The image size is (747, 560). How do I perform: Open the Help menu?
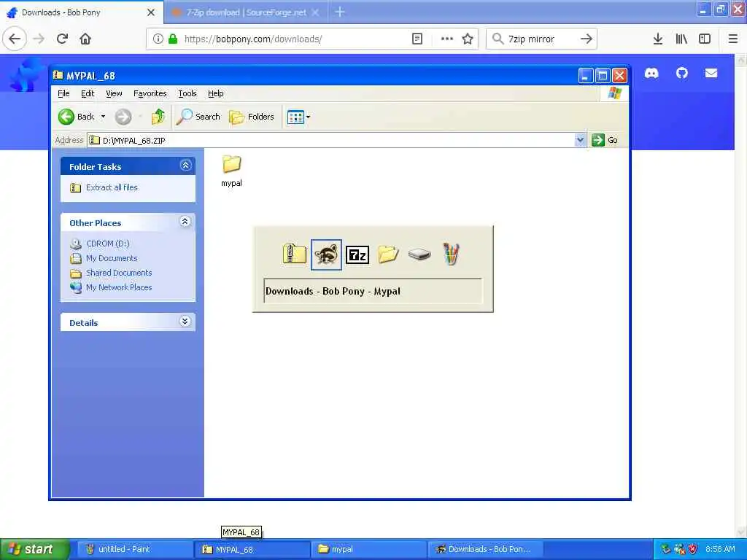click(215, 93)
